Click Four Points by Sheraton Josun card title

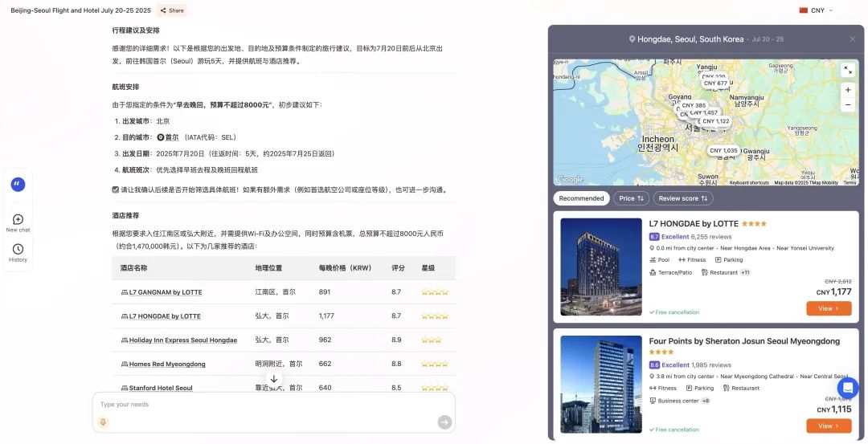(744, 341)
